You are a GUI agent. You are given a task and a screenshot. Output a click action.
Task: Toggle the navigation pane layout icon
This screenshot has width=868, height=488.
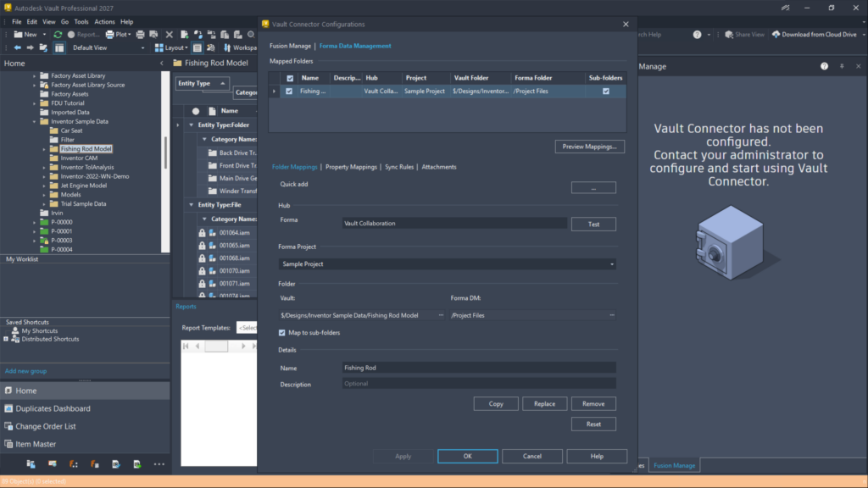(59, 47)
